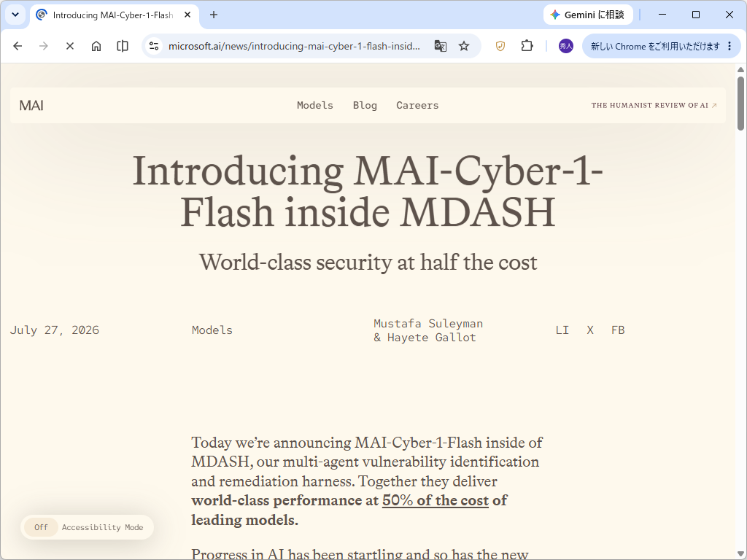
Task: Share the article on X
Action: click(590, 330)
